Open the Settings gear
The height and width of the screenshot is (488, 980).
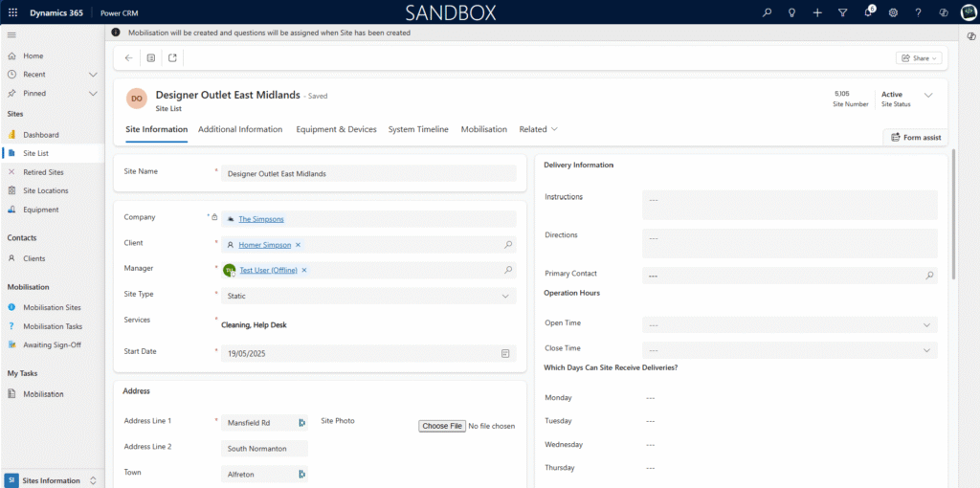point(893,12)
